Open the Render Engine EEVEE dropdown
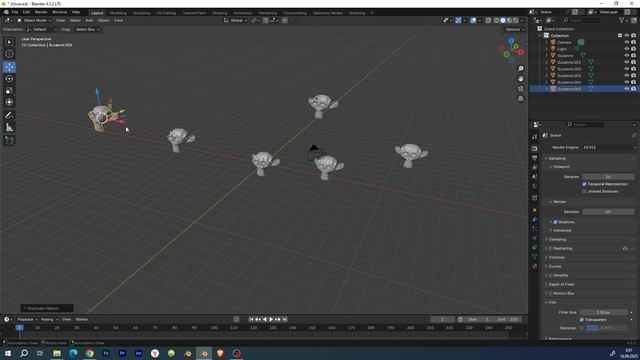 coord(608,147)
